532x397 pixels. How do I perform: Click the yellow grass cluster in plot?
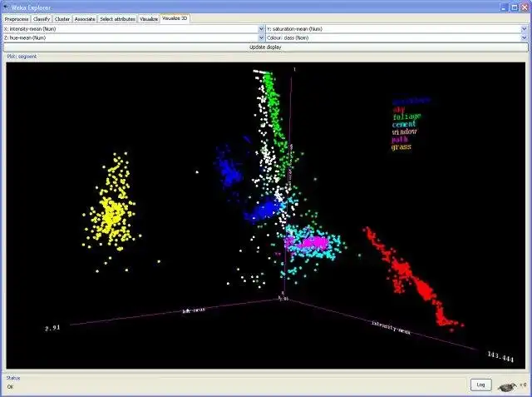111,212
